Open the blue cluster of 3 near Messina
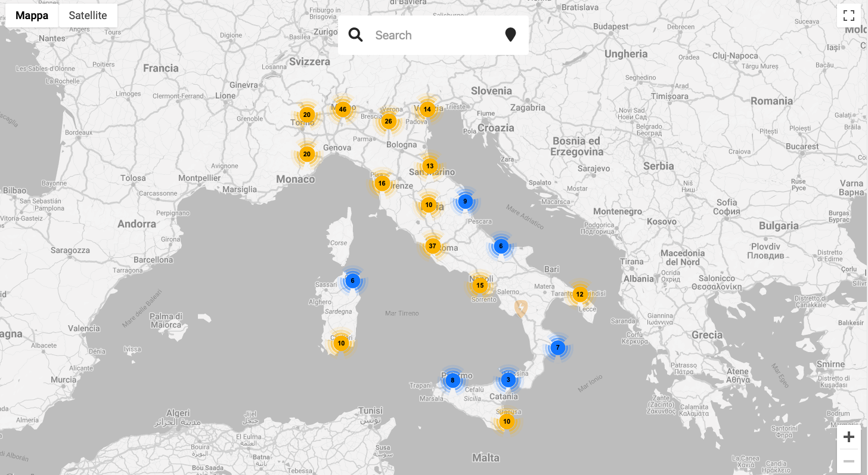 [x=508, y=380]
